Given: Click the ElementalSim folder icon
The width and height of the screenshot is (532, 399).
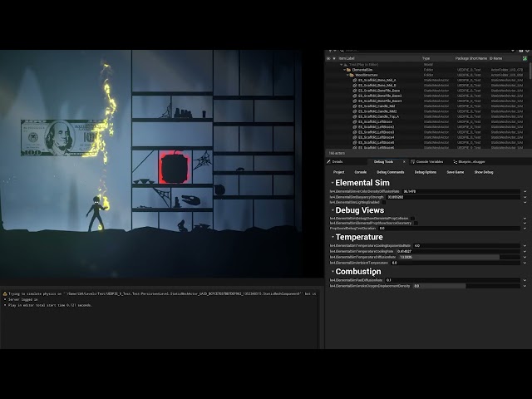Looking at the screenshot, I should 348,70.
